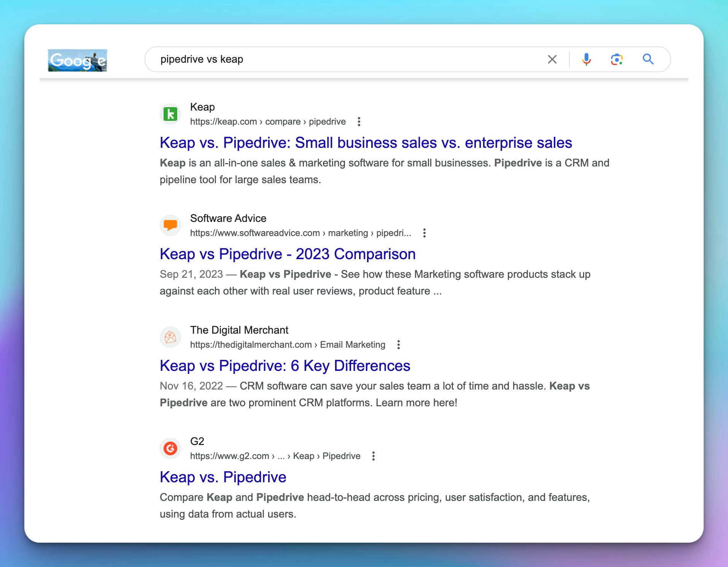Click the g2.com Keap Pipedrive URL

[275, 456]
